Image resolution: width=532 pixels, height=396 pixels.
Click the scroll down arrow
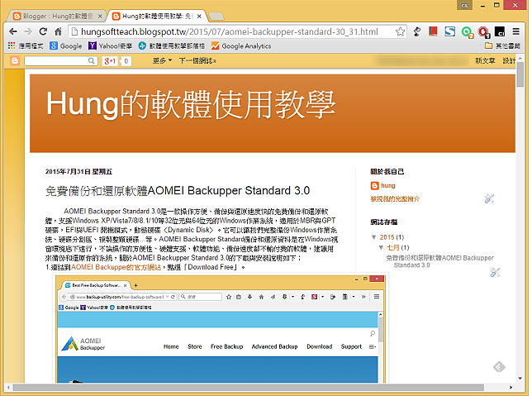[520, 379]
